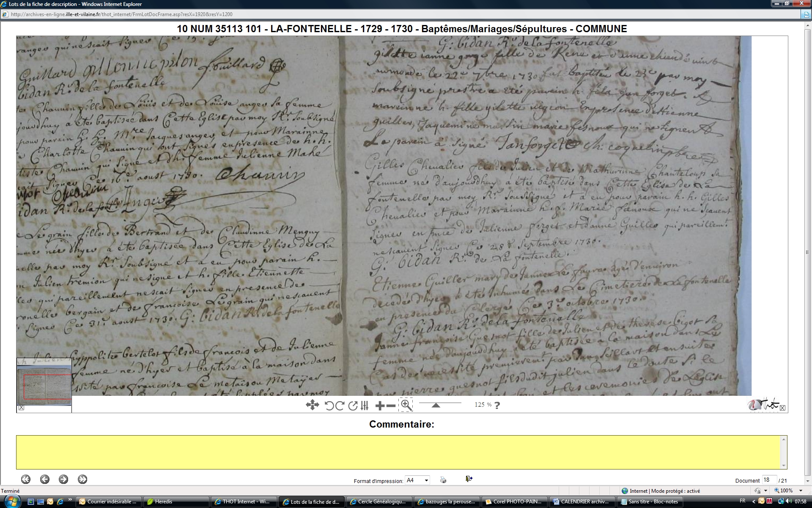Jump to the last document page
The height and width of the screenshot is (508, 812).
tap(82, 479)
